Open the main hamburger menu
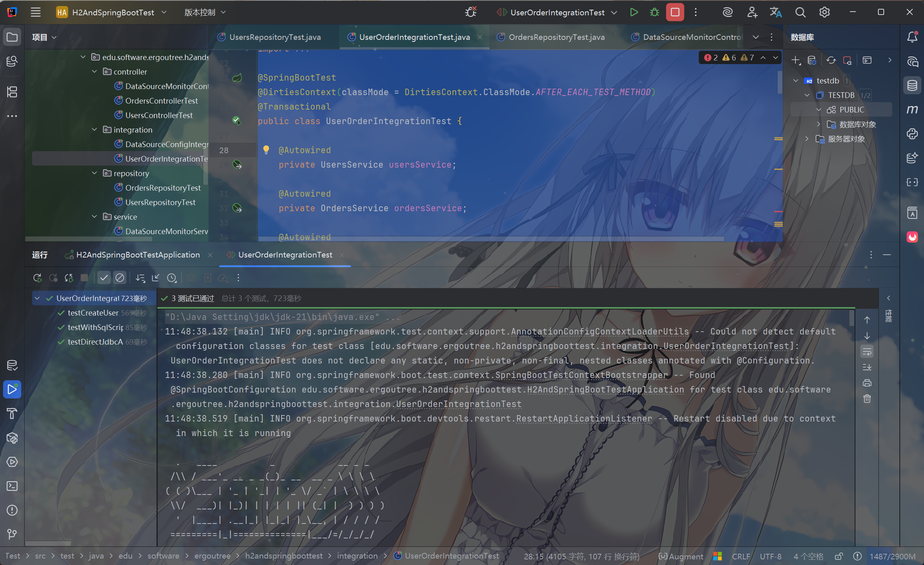 pyautogui.click(x=35, y=12)
